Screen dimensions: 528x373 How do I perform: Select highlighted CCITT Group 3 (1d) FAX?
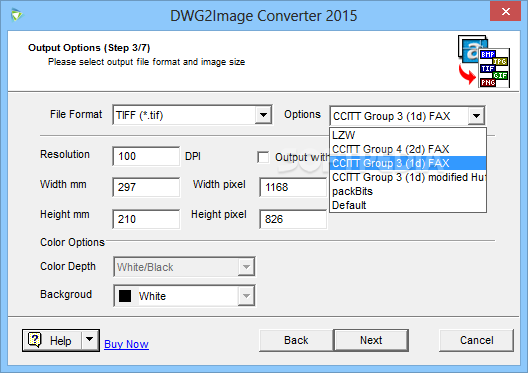coord(408,163)
